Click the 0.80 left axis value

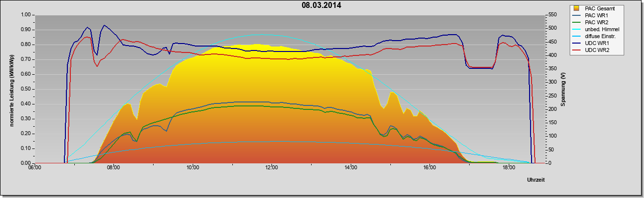[x=25, y=45]
